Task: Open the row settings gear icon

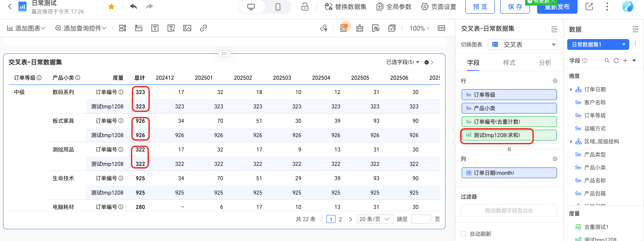Action: click(555, 81)
